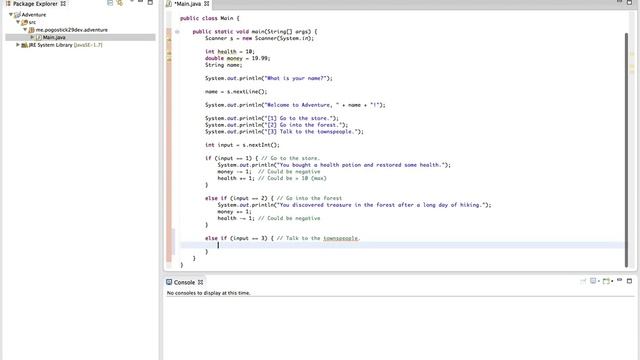Close the *Main.java editor tab
The image size is (640, 360).
207,4
